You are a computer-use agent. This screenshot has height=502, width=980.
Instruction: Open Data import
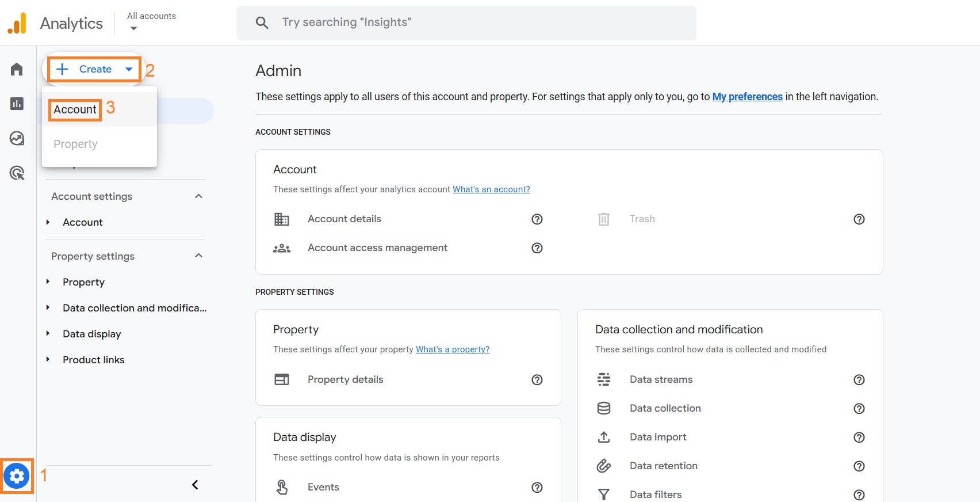(x=658, y=438)
